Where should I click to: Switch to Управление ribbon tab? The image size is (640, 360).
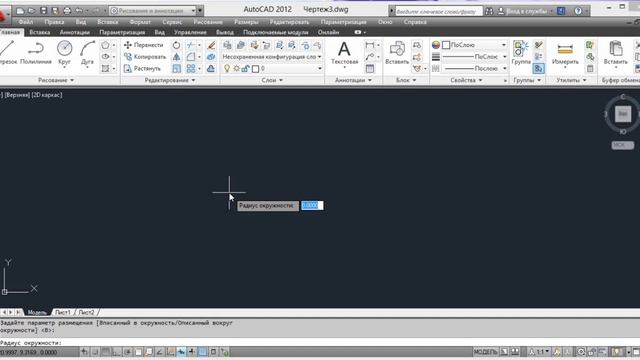[190, 32]
